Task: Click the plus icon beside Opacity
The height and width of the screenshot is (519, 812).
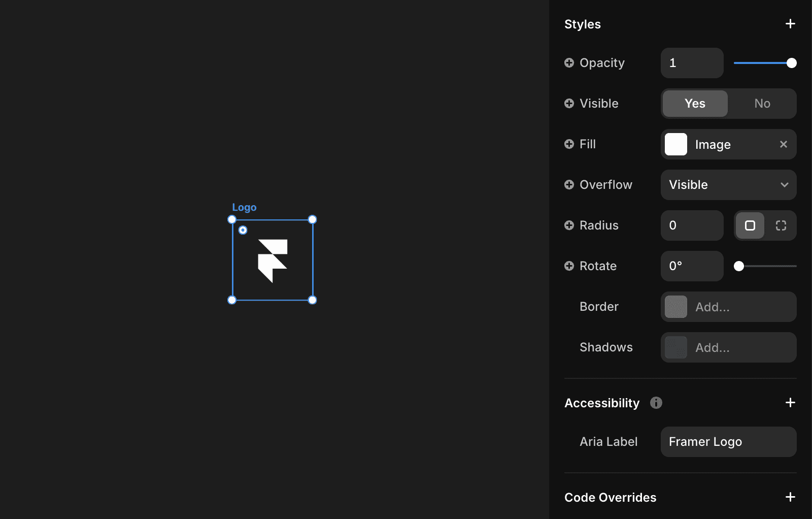Action: click(569, 63)
